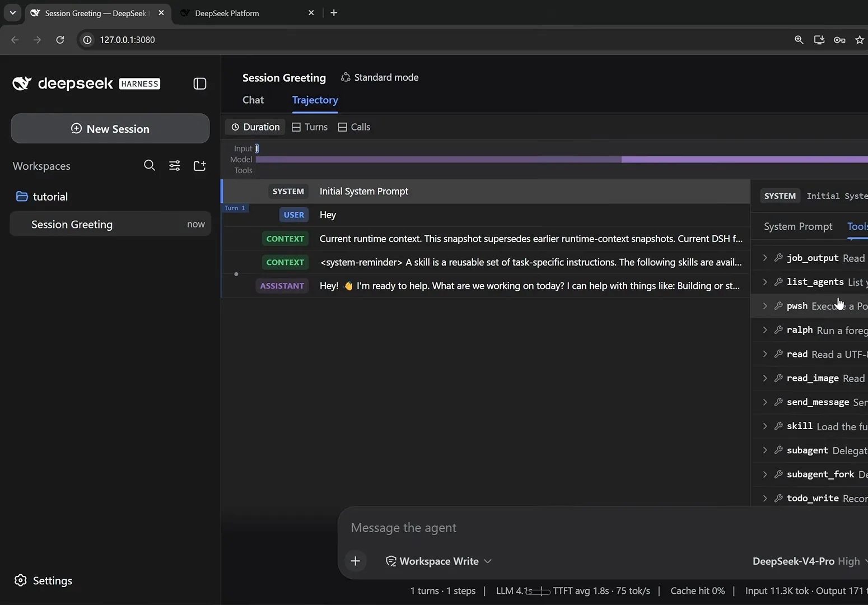Image resolution: width=868 pixels, height=605 pixels.
Task: Click Cache hit 0% status entry
Action: 698,591
